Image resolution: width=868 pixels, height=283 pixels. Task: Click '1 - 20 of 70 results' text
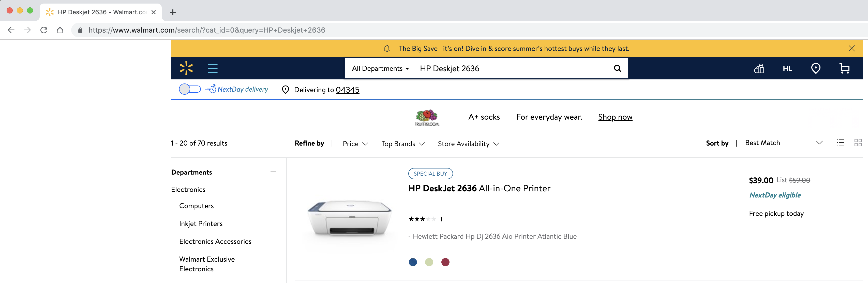pos(199,143)
